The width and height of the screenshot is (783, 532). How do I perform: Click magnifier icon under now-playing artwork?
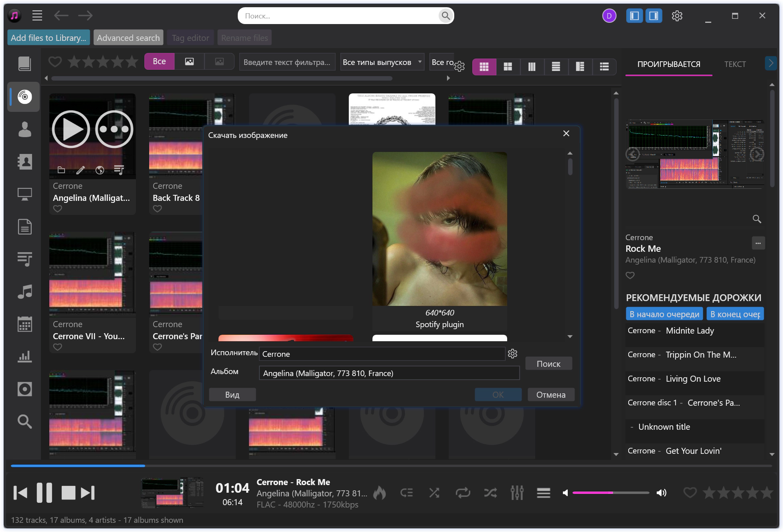757,219
